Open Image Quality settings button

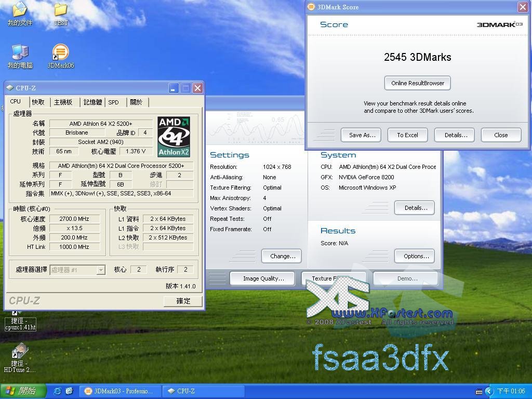click(x=263, y=278)
